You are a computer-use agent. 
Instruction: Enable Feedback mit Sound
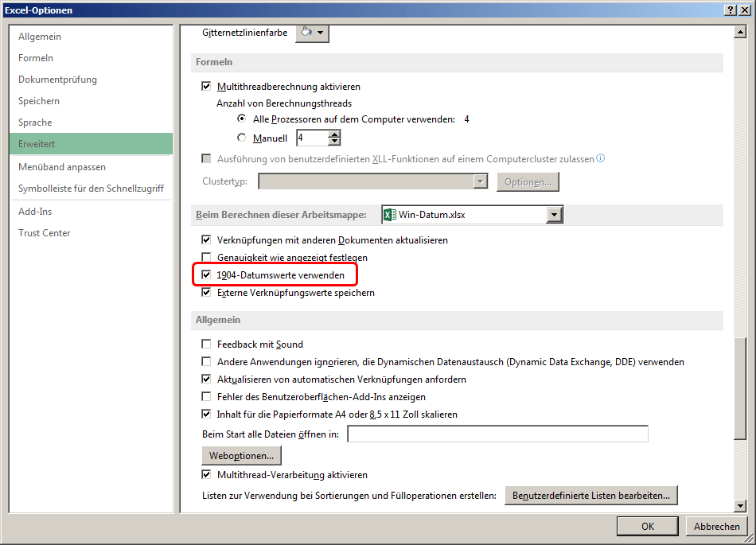(206, 344)
